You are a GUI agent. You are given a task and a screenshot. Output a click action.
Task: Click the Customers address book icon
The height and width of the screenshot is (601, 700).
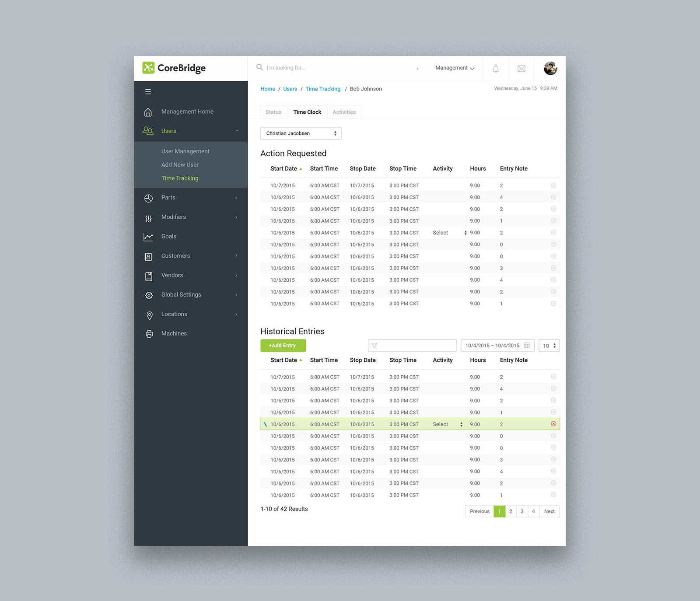tap(148, 257)
